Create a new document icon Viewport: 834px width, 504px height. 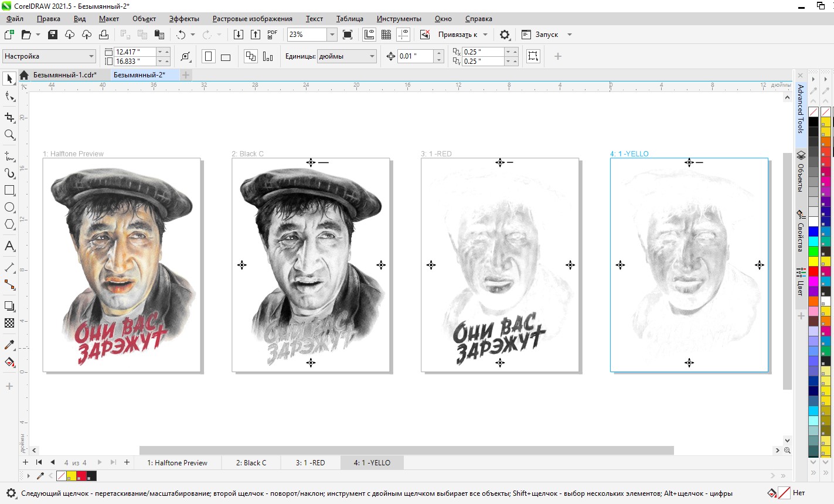(9, 35)
